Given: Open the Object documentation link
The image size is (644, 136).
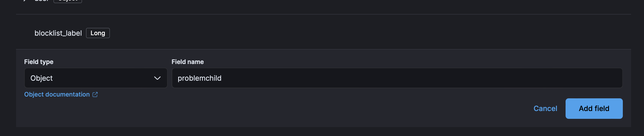Looking at the screenshot, I should click(57, 95).
